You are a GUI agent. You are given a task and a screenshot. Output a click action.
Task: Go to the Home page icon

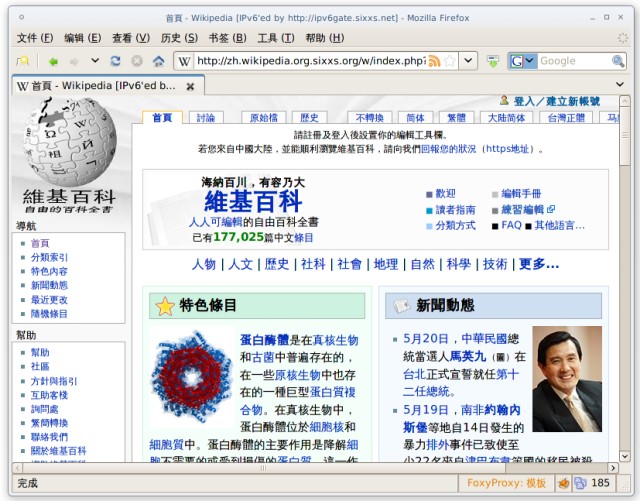tap(158, 61)
